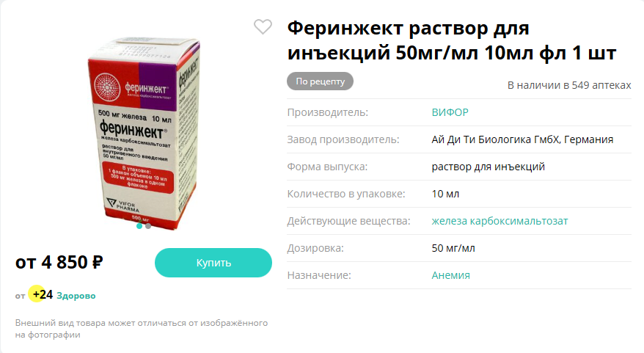Follow the Анемия indication link
This screenshot has height=353, width=644.
450,275
